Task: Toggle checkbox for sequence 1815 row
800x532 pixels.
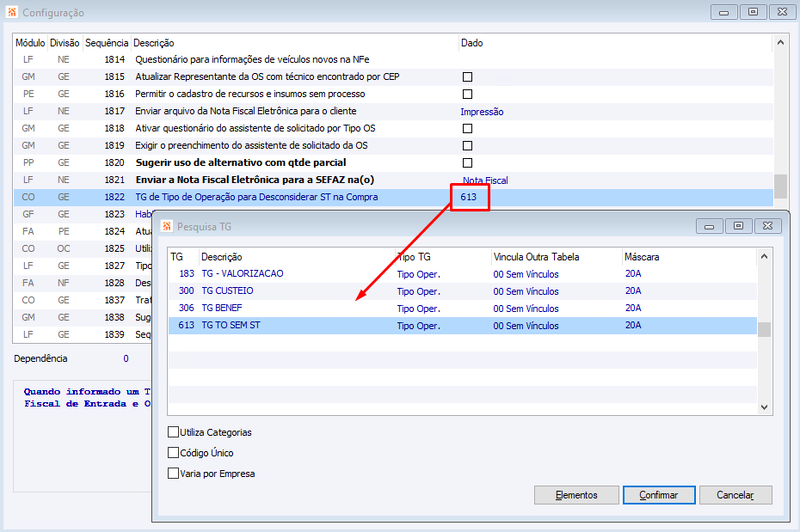Action: [467, 77]
